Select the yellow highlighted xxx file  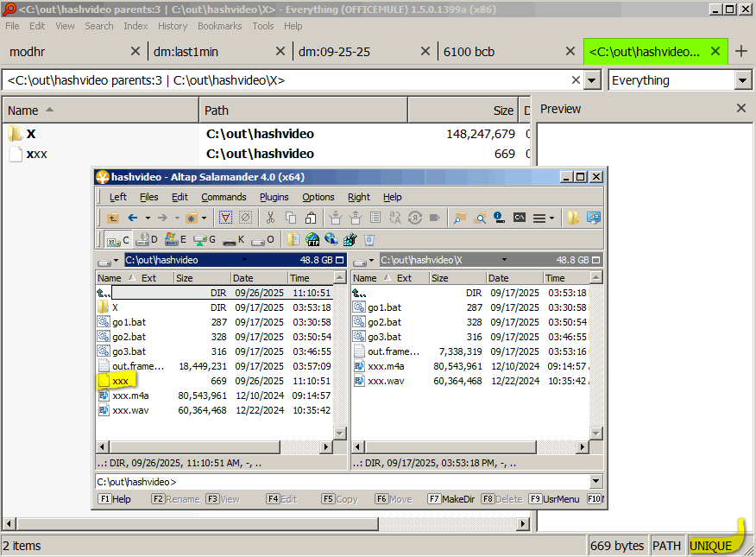tap(120, 381)
